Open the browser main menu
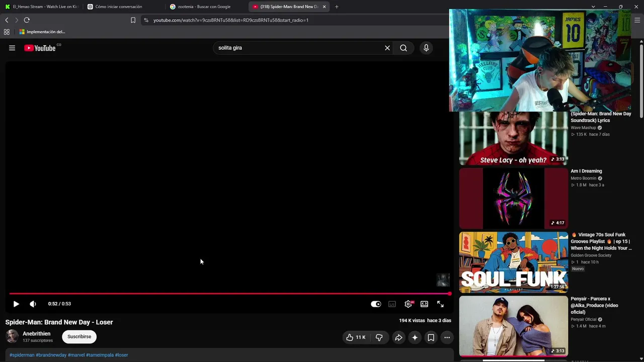The height and width of the screenshot is (362, 644). (637, 20)
